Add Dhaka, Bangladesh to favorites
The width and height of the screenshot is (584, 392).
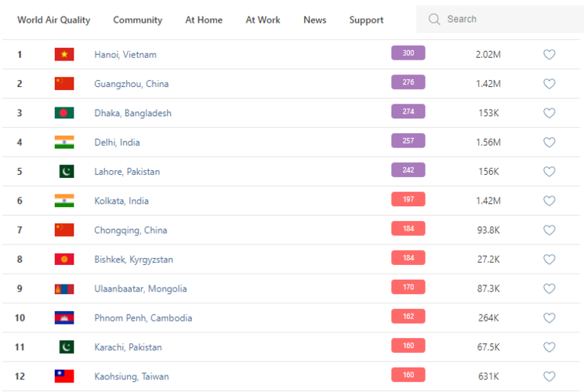tap(549, 113)
